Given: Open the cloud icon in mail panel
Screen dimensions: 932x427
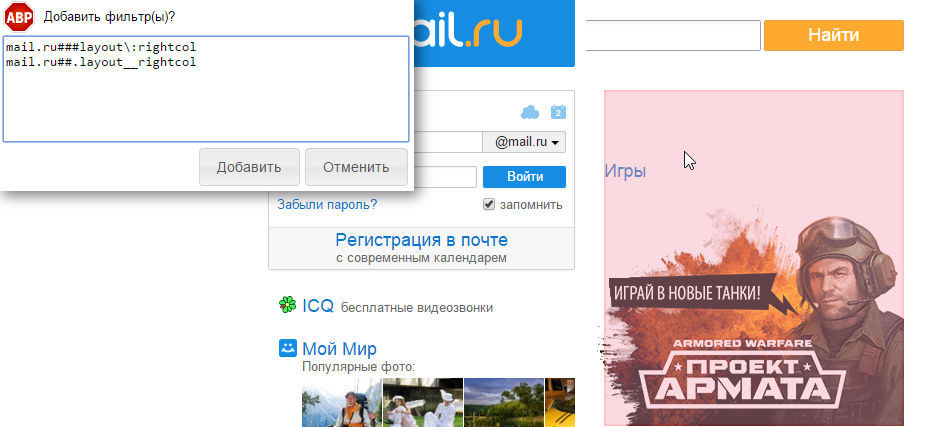Looking at the screenshot, I should (x=530, y=112).
